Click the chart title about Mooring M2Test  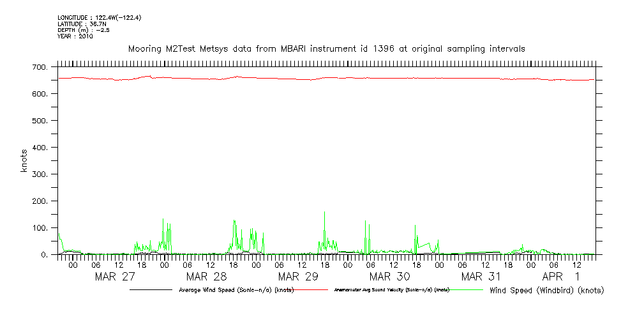326,49
